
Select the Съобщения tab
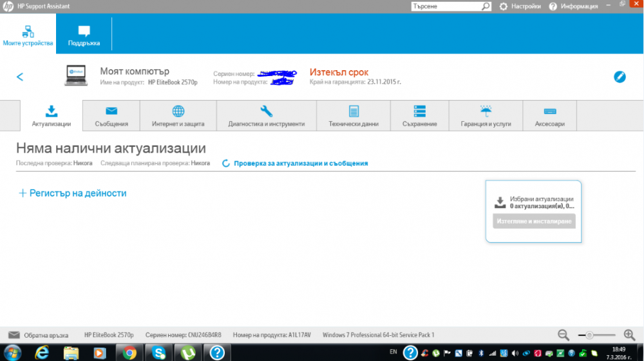[x=111, y=116]
